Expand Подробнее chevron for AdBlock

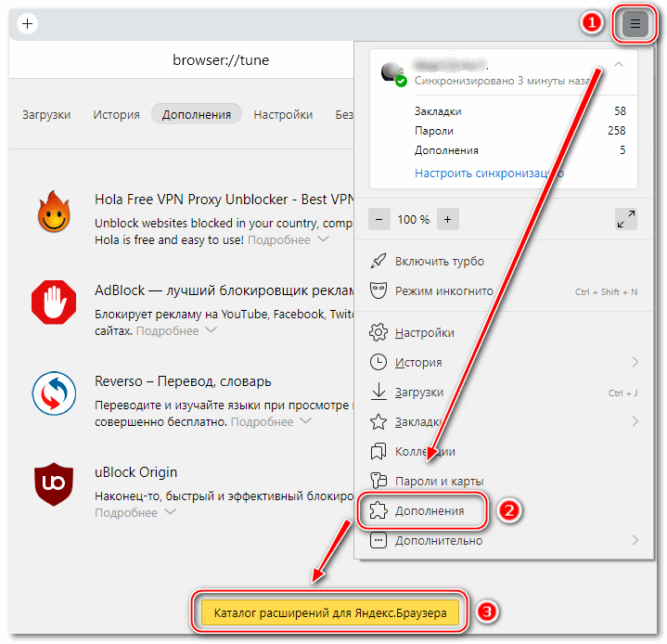point(212,329)
